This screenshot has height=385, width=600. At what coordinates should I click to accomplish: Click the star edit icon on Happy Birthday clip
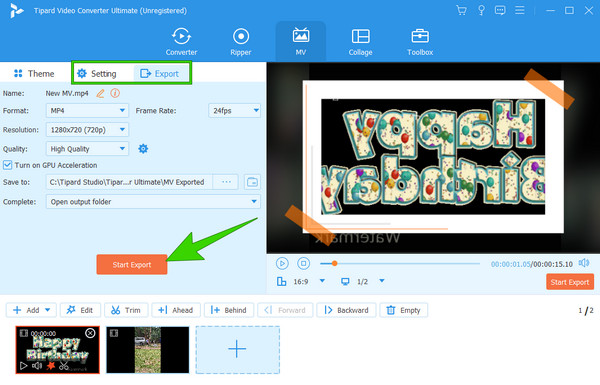(51, 366)
